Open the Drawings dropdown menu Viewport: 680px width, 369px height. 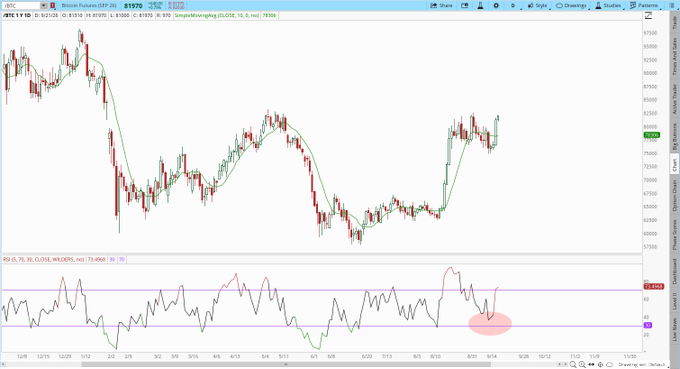pos(572,6)
